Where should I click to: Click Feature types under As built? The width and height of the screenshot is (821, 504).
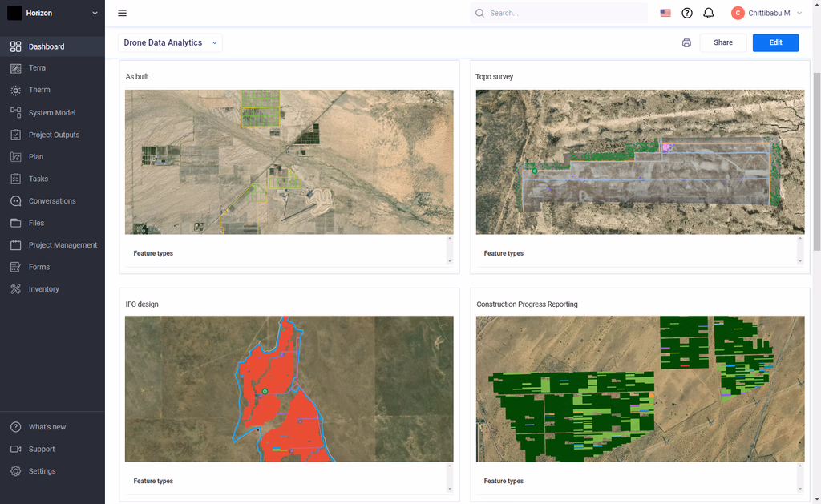pyautogui.click(x=153, y=253)
